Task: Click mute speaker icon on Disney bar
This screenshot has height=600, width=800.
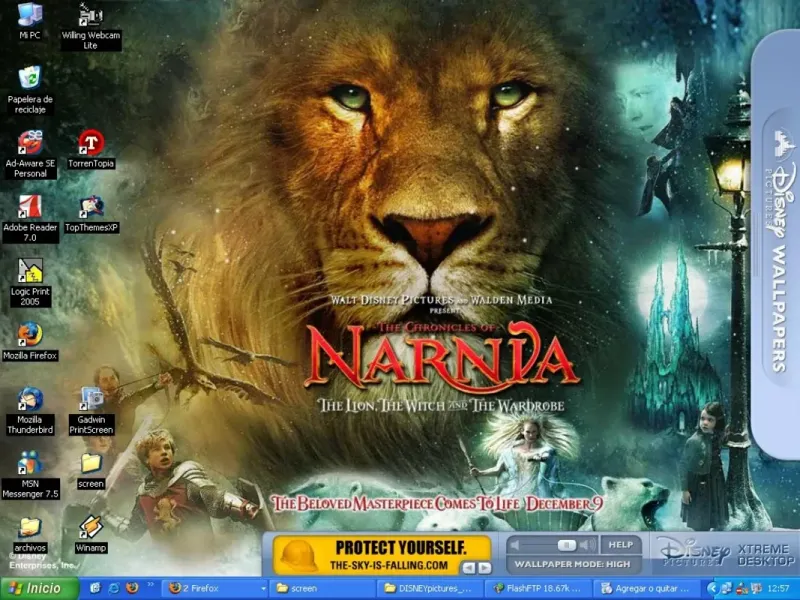Action: pos(516,545)
